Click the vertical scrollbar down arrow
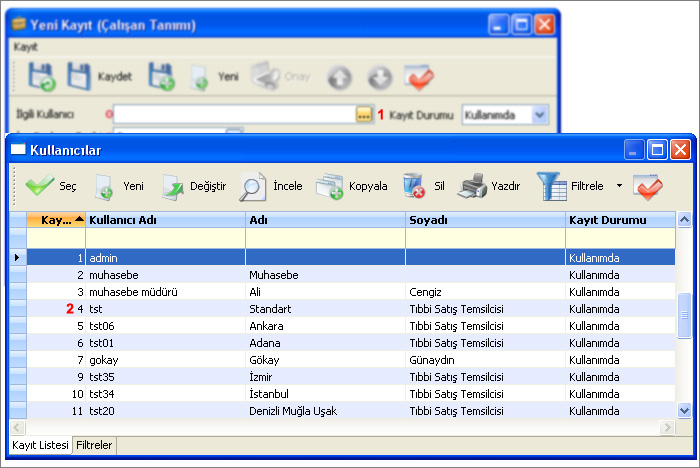The height and width of the screenshot is (468, 700). point(684,410)
